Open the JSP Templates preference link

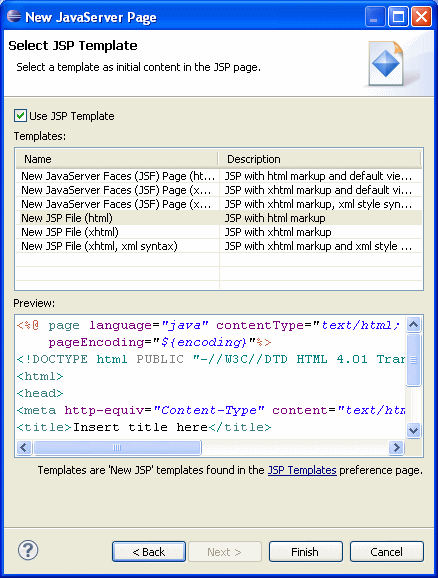tap(302, 470)
